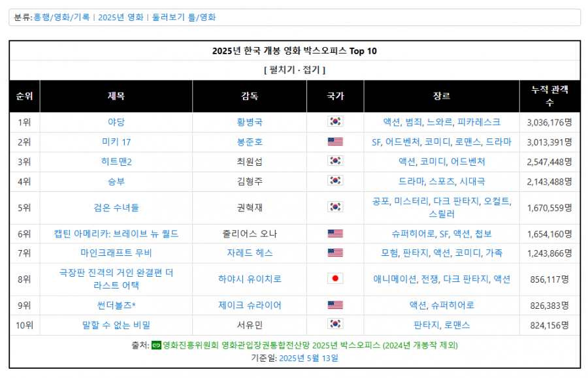Click the table title 2025년 한국 개봉 영화 박스오피스 Top 10
The height and width of the screenshot is (378, 588).
(295, 51)
